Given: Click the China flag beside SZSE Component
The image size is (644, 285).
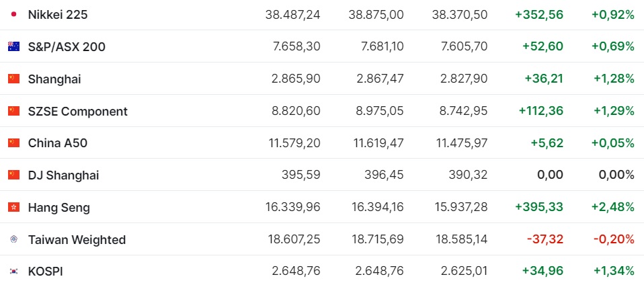Looking at the screenshot, I should tap(13, 111).
